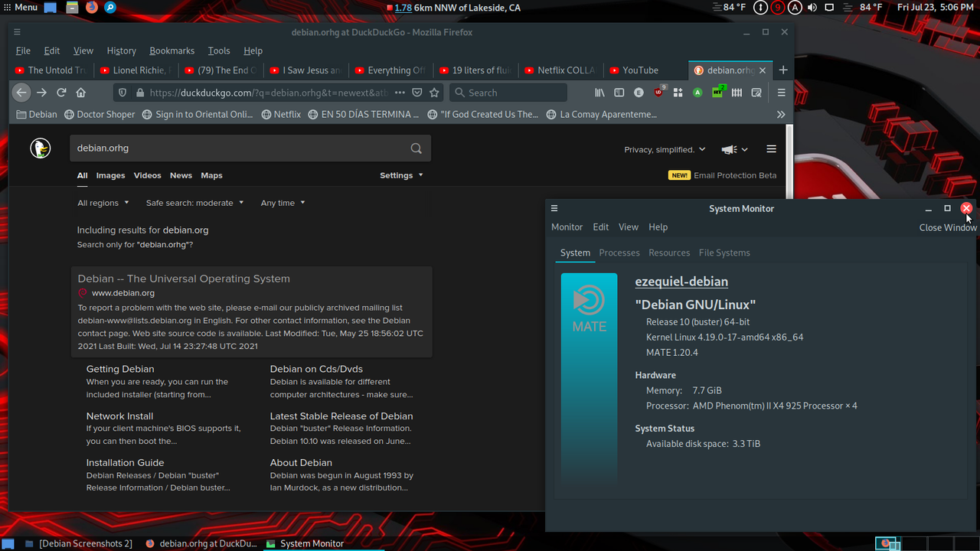
Task: Open Firefox window menu icon in titlebar
Action: tap(17, 32)
